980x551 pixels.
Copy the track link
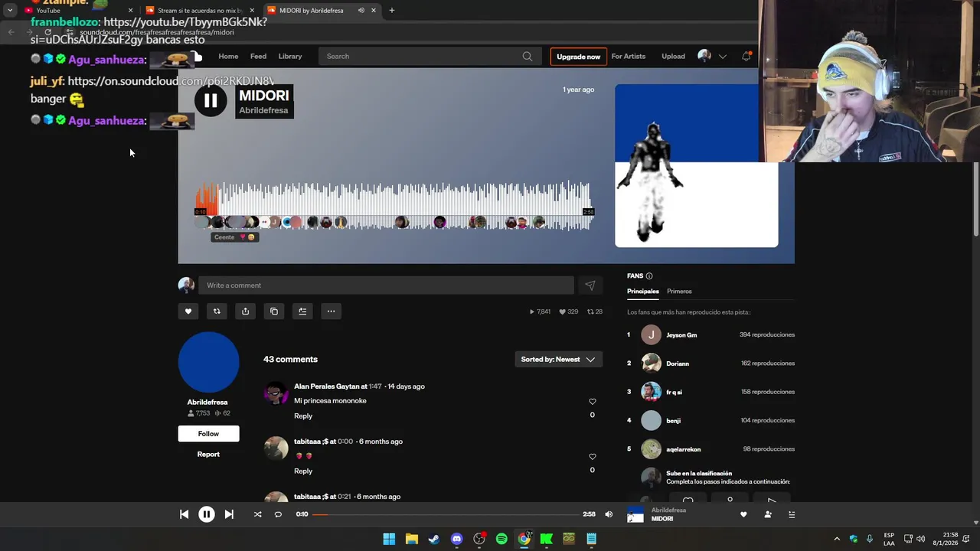pyautogui.click(x=274, y=311)
